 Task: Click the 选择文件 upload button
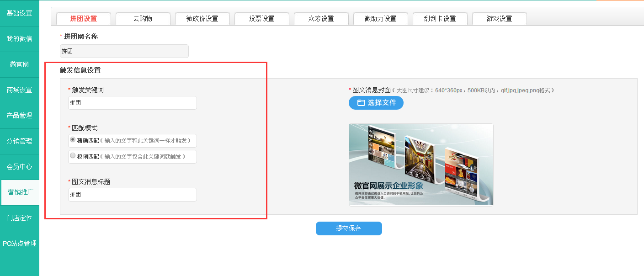point(376,103)
